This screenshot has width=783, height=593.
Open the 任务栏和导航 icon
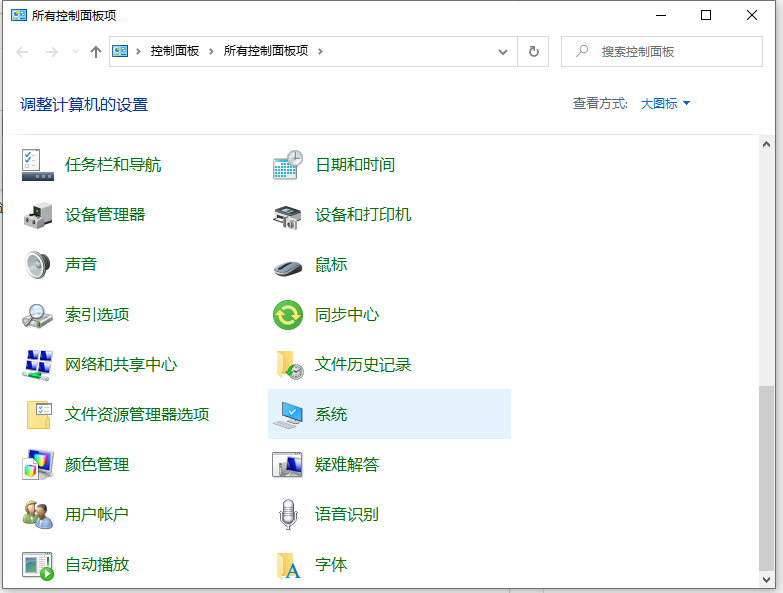[x=37, y=165]
